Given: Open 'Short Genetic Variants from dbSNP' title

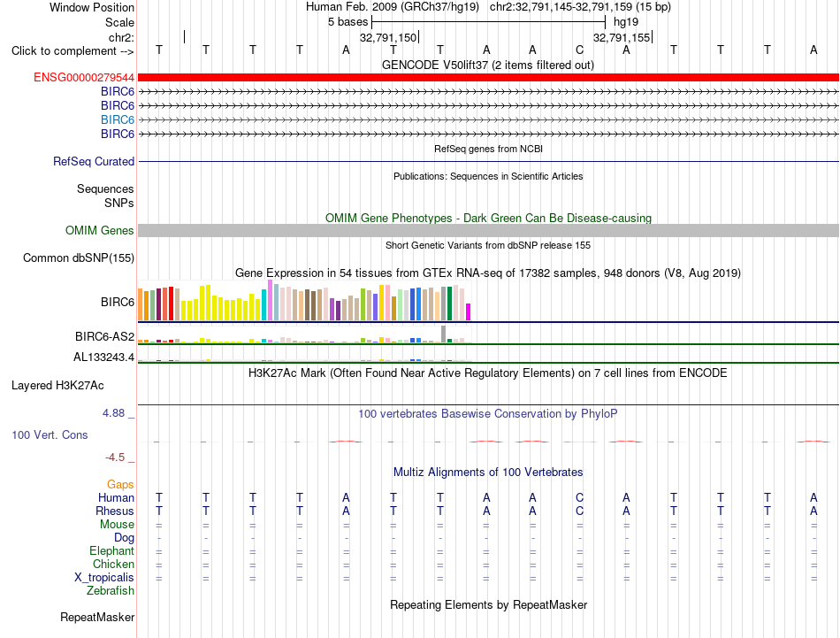Looking at the screenshot, I should [488, 245].
